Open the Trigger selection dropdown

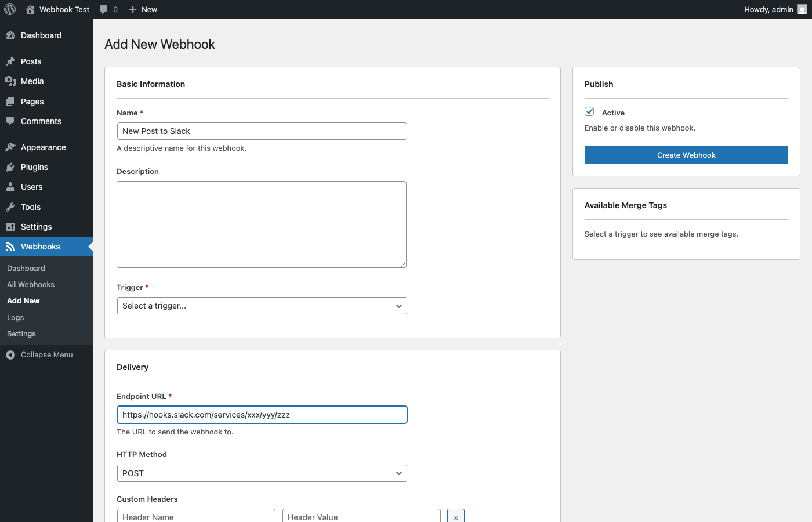point(262,306)
